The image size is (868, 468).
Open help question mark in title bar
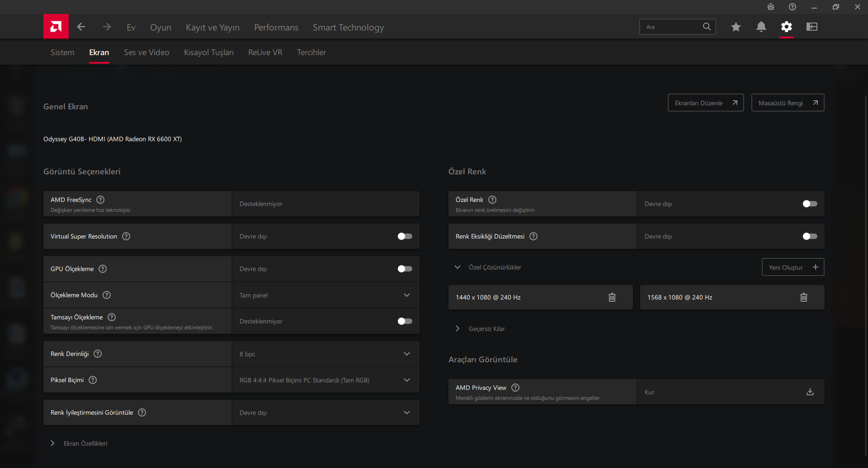[x=793, y=7]
